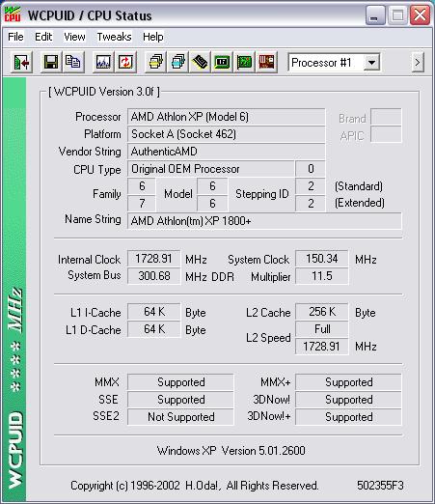Click the exit door icon in toolbar

[x=21, y=62]
